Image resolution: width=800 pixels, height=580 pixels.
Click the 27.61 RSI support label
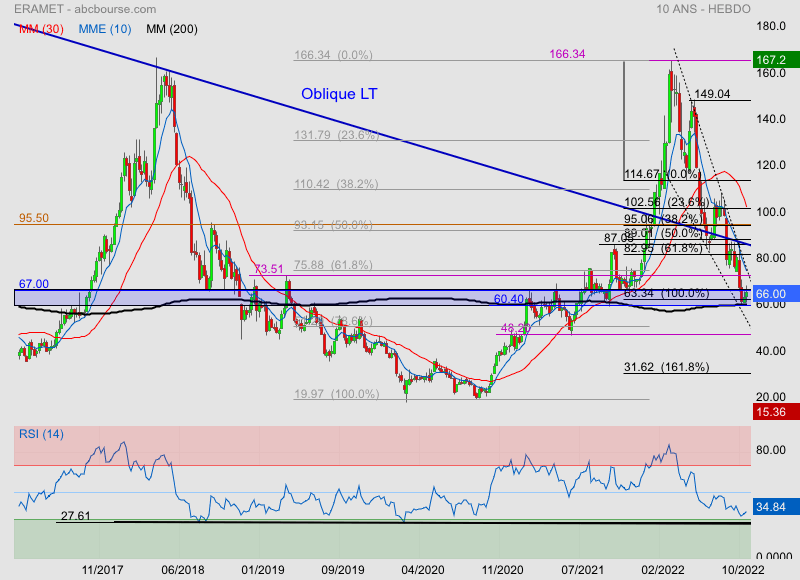76,516
